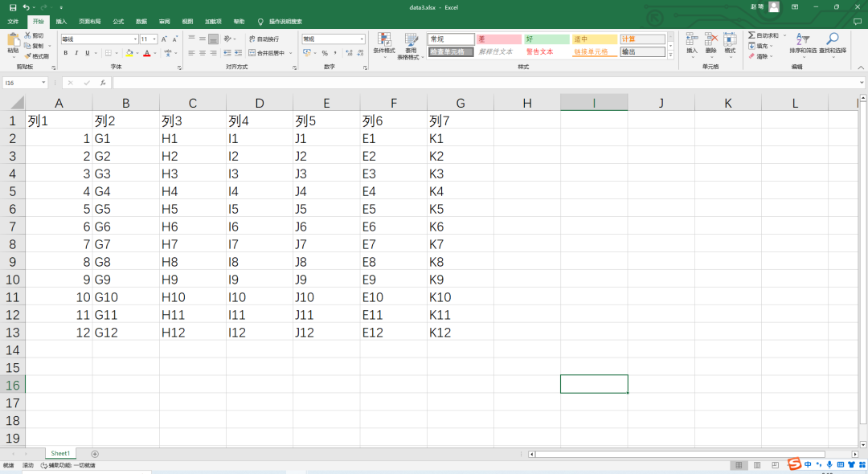Viewport: 868px width, 474px height.
Task: Open 套用表格格式 table formats
Action: tap(410, 45)
